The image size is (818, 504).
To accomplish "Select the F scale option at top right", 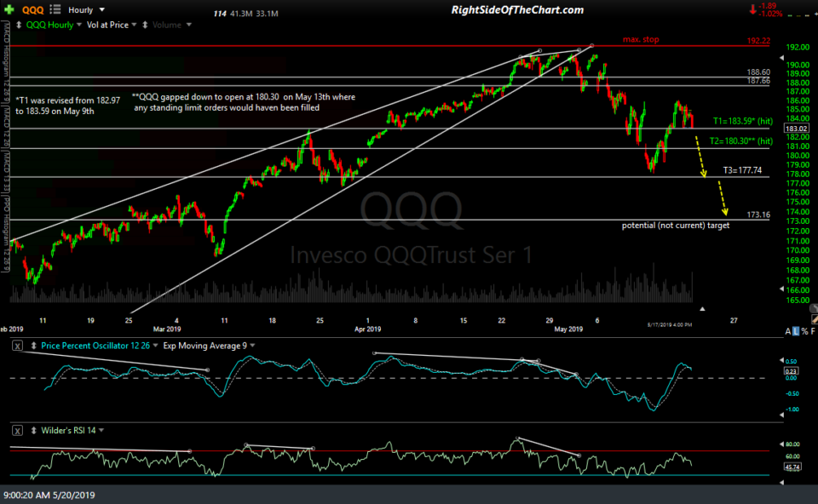I will [815, 330].
